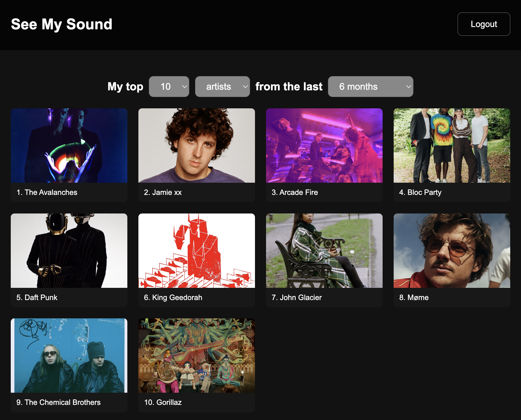The image size is (521, 420).
Task: Open the Møme artist photo
Action: (452, 251)
